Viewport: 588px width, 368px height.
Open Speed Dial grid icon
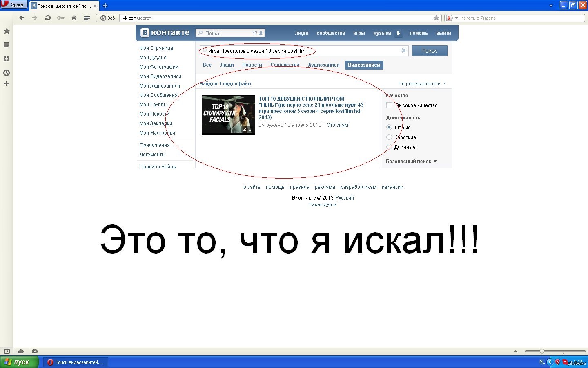click(x=87, y=18)
